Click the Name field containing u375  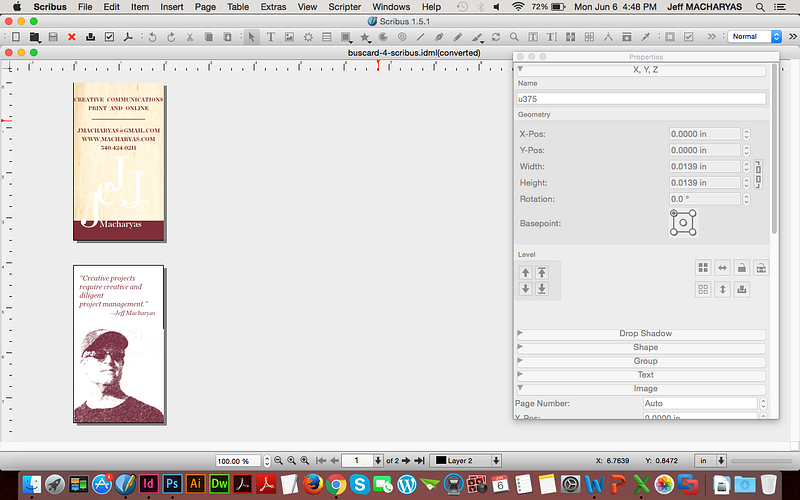coord(641,99)
